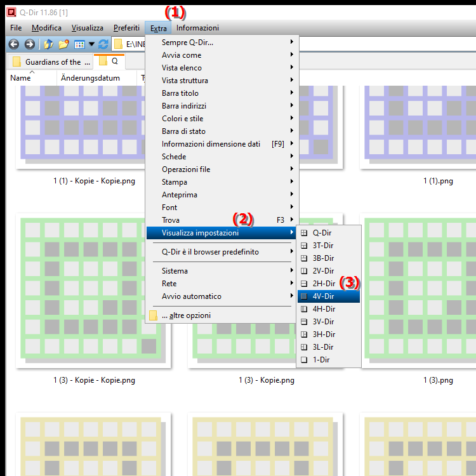
Task: Click the view mode grid icon
Action: 79,44
